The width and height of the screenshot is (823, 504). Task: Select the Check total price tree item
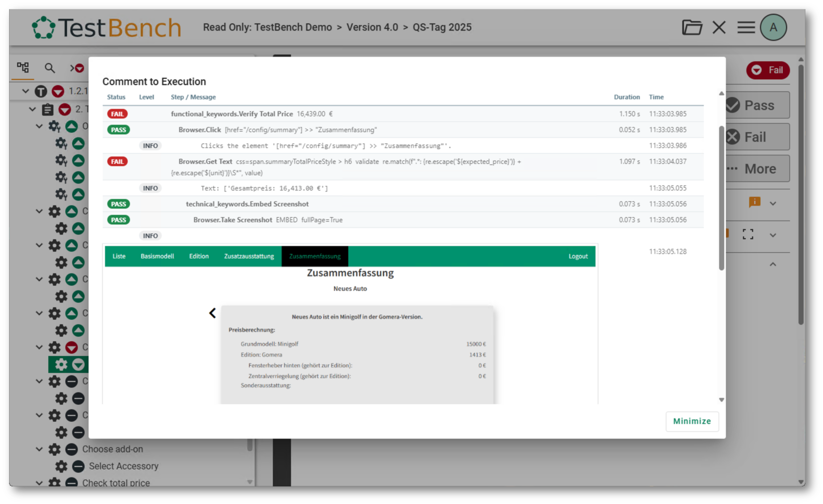pyautogui.click(x=116, y=483)
